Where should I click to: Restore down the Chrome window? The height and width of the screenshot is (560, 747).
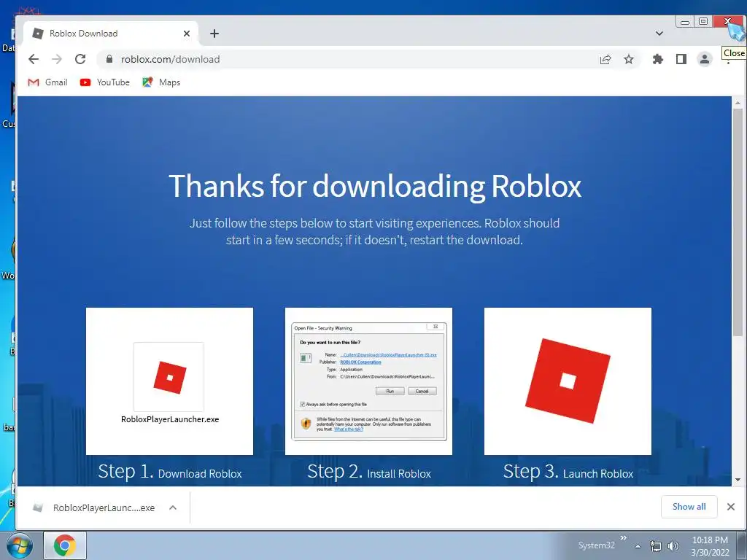tap(703, 21)
